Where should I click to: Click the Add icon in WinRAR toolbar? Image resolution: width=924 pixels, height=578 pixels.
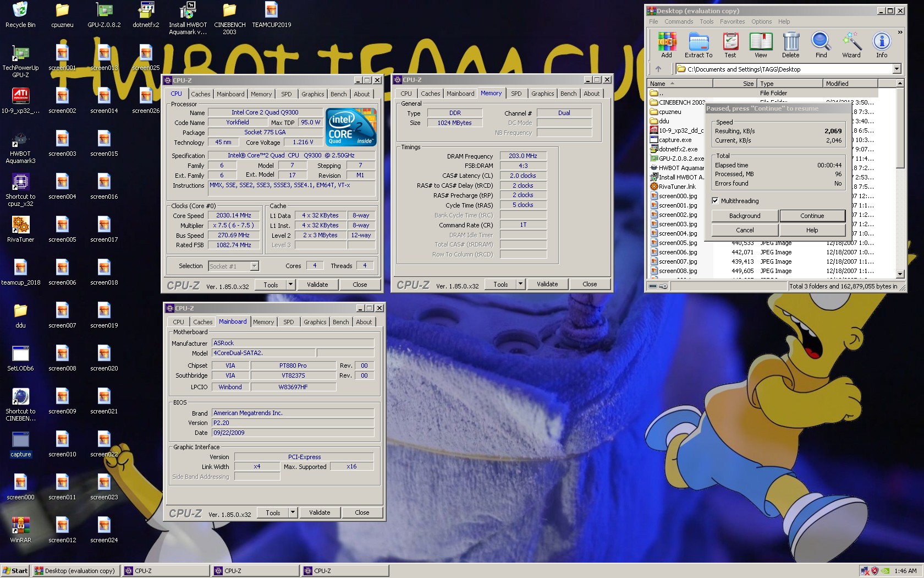(x=666, y=45)
